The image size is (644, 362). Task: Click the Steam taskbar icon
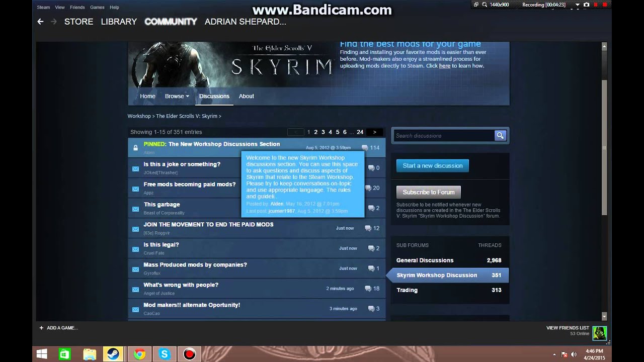click(x=112, y=354)
